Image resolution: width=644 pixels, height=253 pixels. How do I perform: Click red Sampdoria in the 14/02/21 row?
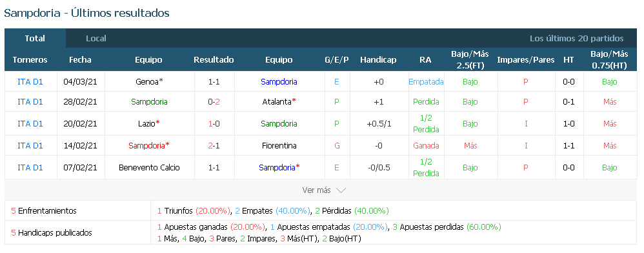coord(146,146)
